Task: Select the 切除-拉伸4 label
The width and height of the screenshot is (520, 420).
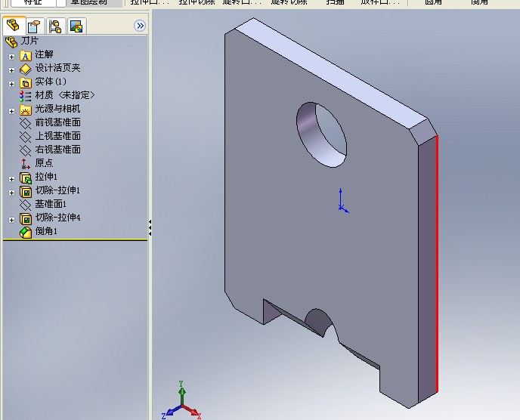Action: coord(58,218)
